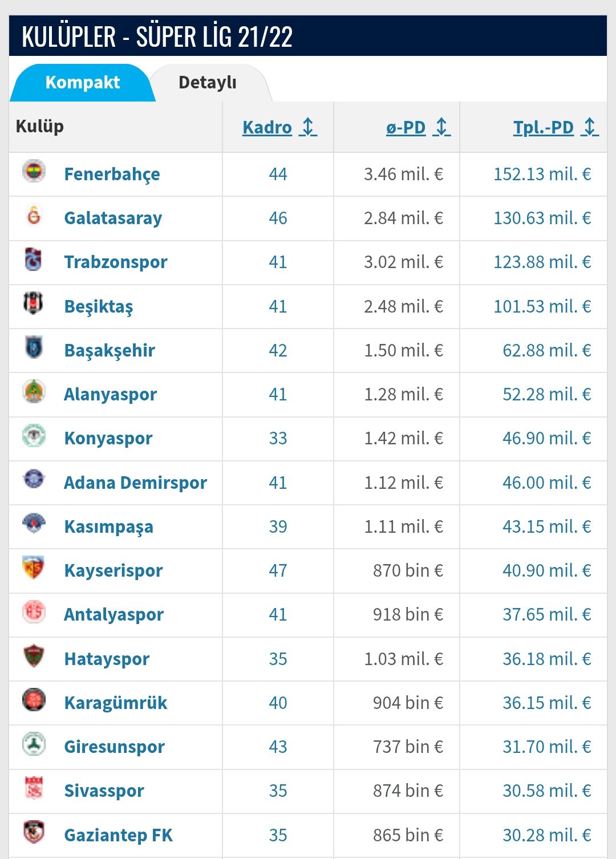This screenshot has width=616, height=859.
Task: Open Konyaspor squad size 33 link
Action: pos(278,438)
